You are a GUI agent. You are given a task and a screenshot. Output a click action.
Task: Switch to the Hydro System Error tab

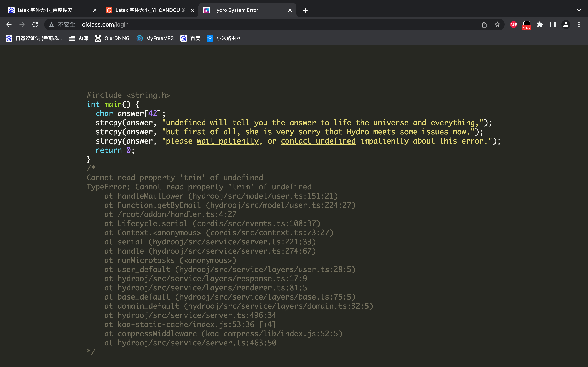click(243, 10)
